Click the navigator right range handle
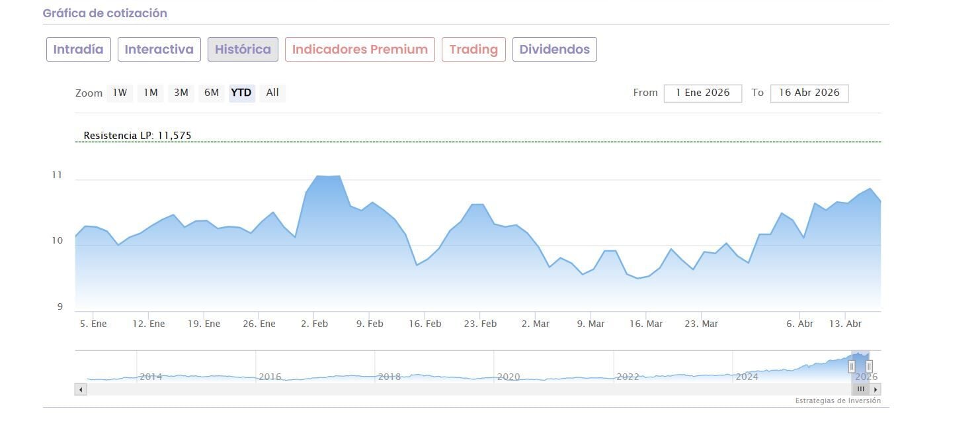This screenshot has width=980, height=423. tap(869, 366)
